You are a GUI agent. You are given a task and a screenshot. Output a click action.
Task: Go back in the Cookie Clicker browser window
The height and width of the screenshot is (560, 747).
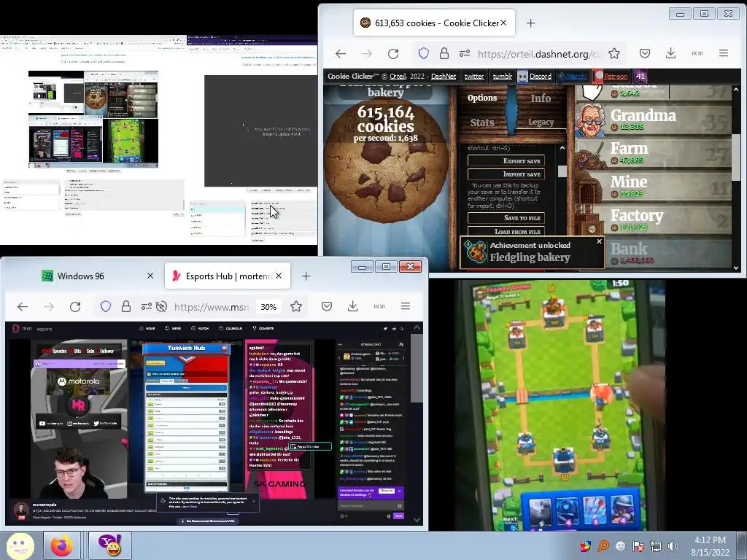point(341,54)
